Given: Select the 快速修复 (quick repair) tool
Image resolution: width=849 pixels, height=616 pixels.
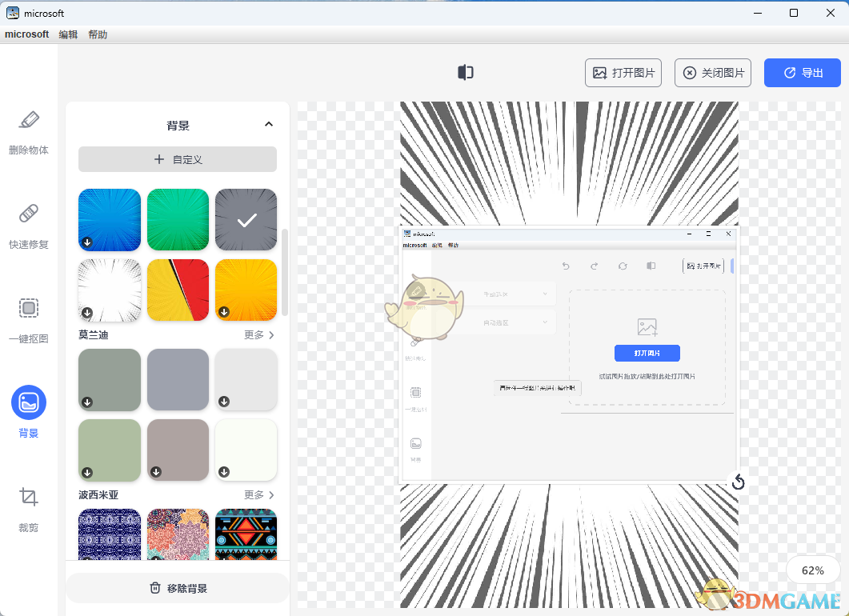Looking at the screenshot, I should (x=28, y=226).
